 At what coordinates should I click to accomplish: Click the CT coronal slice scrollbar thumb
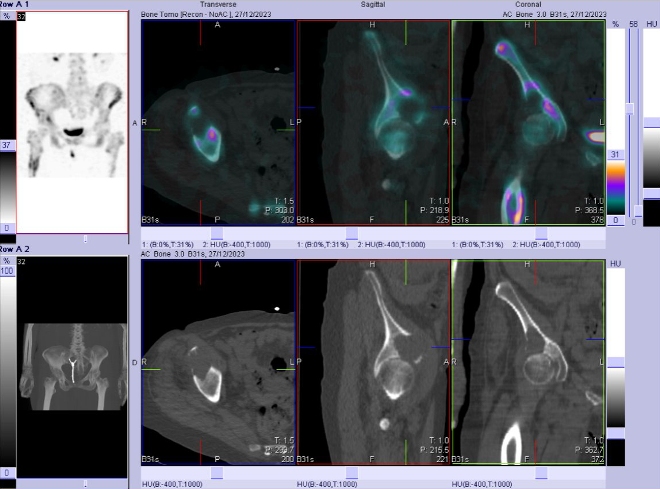tap(541, 471)
